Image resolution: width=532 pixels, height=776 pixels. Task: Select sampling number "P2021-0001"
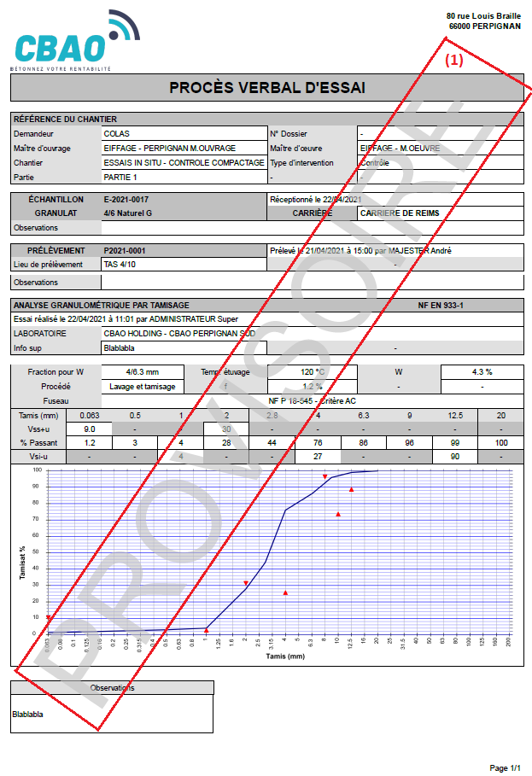pyautogui.click(x=124, y=251)
